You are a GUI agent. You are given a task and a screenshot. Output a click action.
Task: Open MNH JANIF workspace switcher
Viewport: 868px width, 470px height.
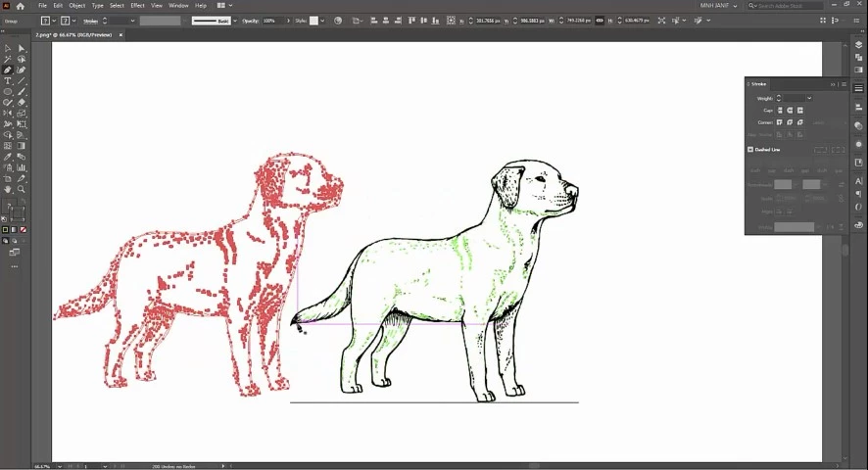coord(718,6)
